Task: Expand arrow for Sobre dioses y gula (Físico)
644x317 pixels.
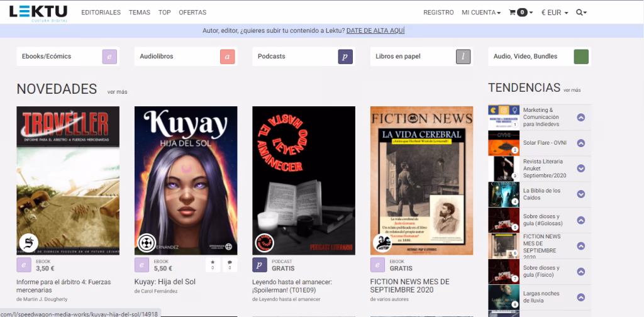Action: (580, 272)
